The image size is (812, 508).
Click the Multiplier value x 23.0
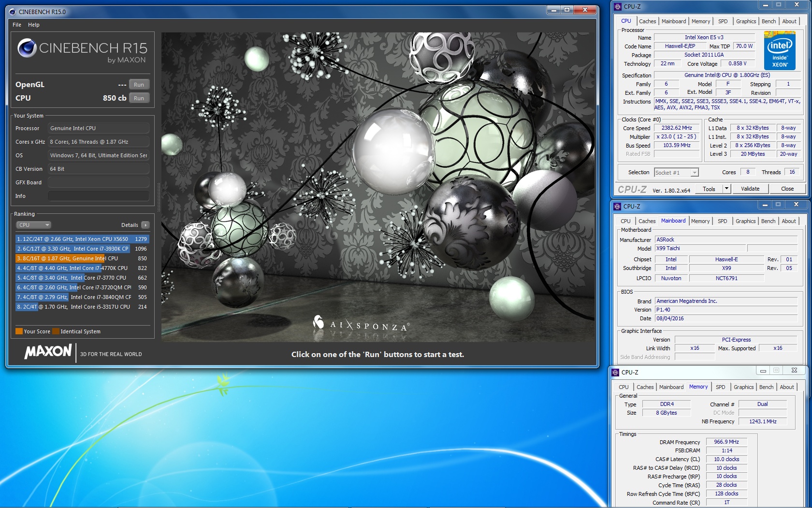[x=677, y=137]
